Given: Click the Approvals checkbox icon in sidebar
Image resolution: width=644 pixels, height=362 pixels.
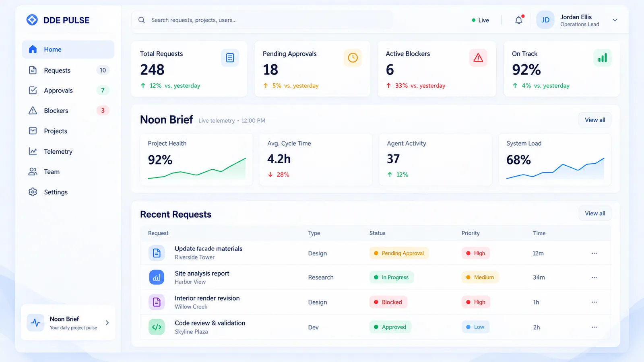Looking at the screenshot, I should click(x=33, y=90).
